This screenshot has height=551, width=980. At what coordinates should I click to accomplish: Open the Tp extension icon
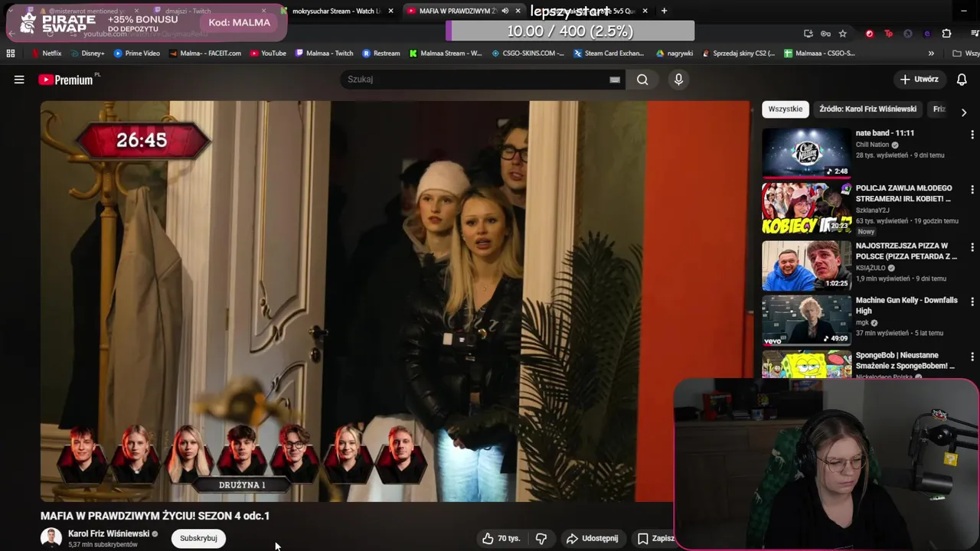(x=888, y=34)
